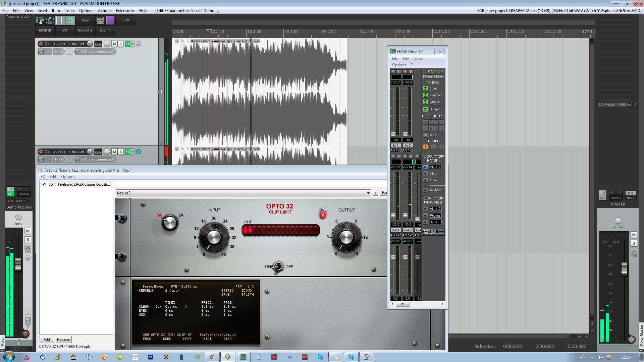Click the RENDER toolbar button
The width and height of the screenshot is (644, 362).
pyautogui.click(x=45, y=31)
